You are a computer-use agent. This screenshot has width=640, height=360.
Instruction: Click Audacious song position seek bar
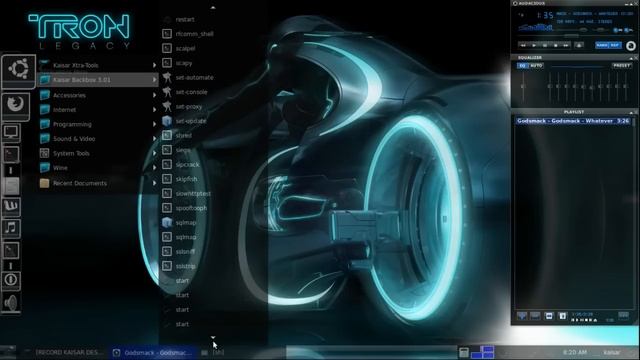pos(575,36)
